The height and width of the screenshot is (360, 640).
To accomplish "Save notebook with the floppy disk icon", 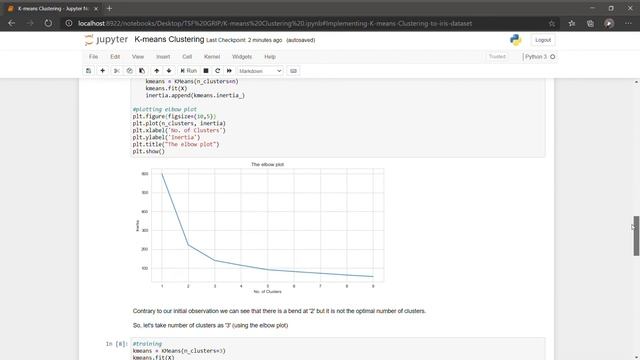I will [x=89, y=71].
